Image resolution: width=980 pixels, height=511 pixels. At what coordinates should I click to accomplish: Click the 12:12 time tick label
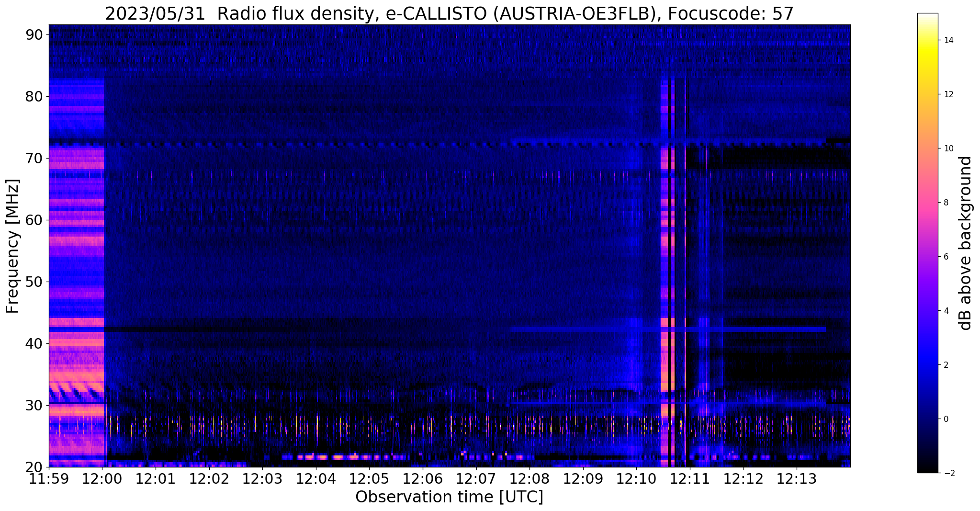coord(743,479)
